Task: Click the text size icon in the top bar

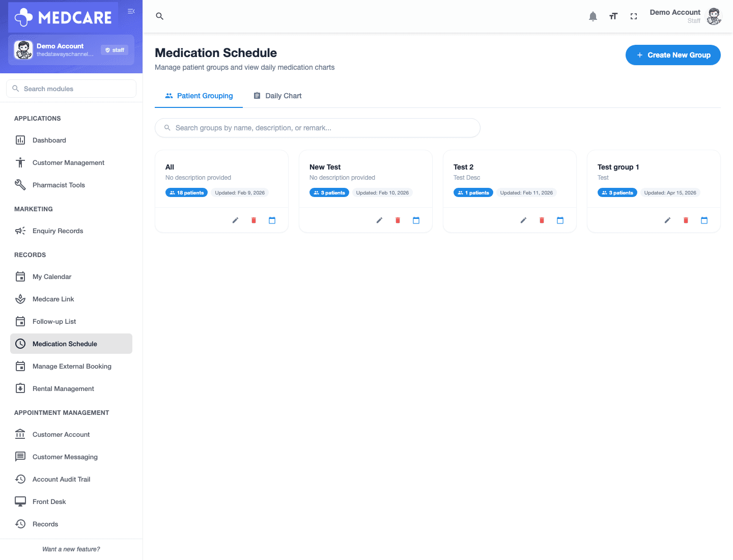Action: [613, 16]
